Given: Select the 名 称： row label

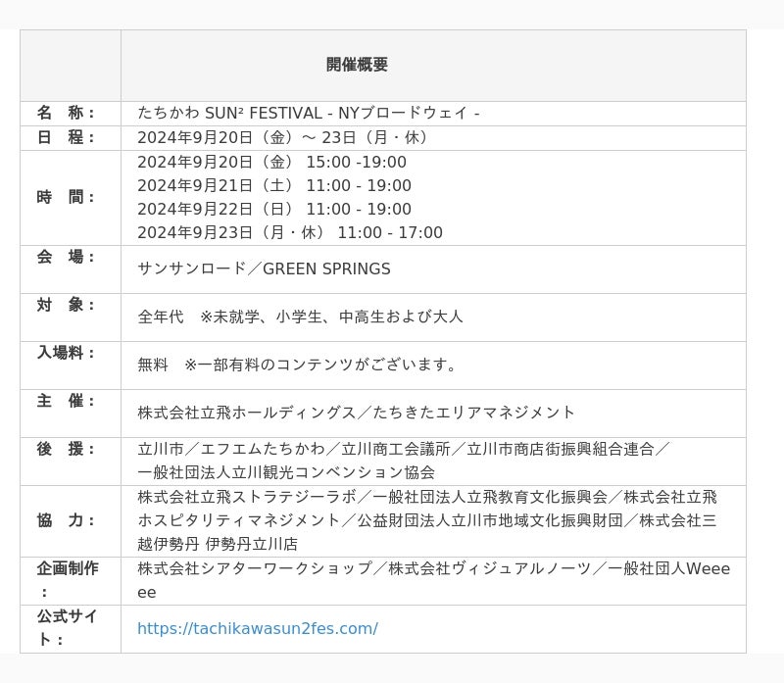Looking at the screenshot, I should coord(66,113).
